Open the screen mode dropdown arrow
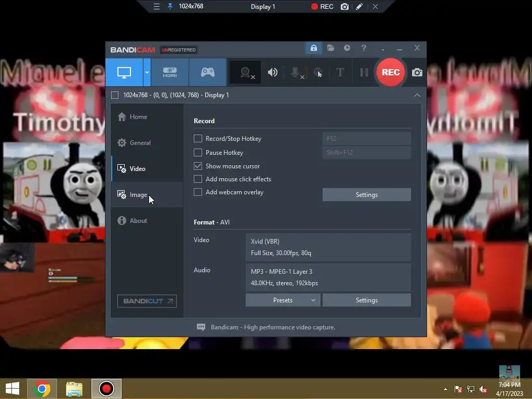 click(x=147, y=72)
